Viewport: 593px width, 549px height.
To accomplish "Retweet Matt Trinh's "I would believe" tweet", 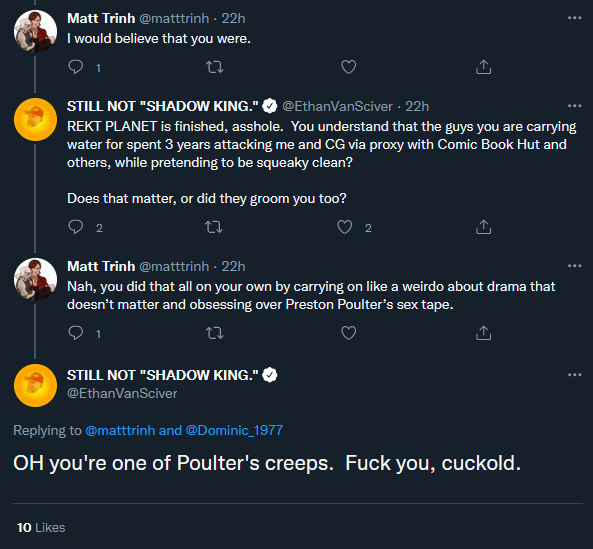I will (214, 67).
